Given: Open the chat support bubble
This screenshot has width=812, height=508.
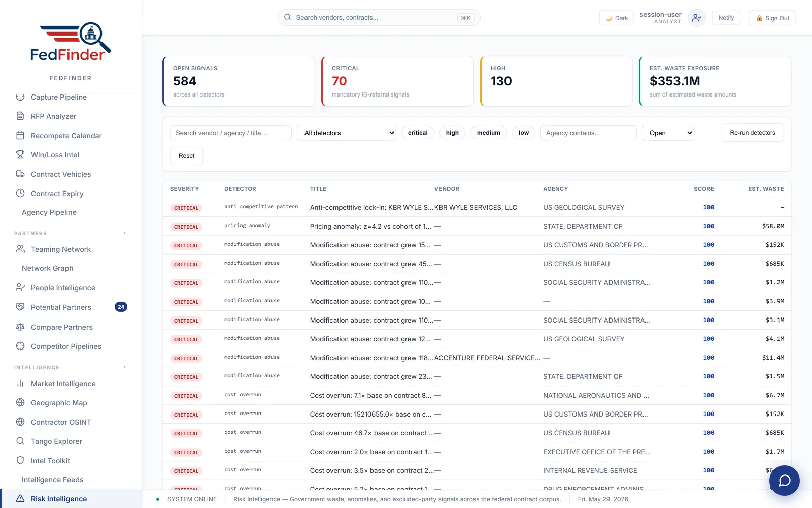Looking at the screenshot, I should pos(785,481).
